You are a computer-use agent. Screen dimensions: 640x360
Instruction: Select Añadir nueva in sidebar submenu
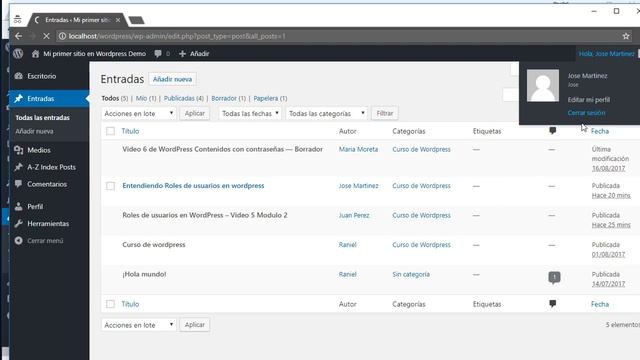pos(34,131)
